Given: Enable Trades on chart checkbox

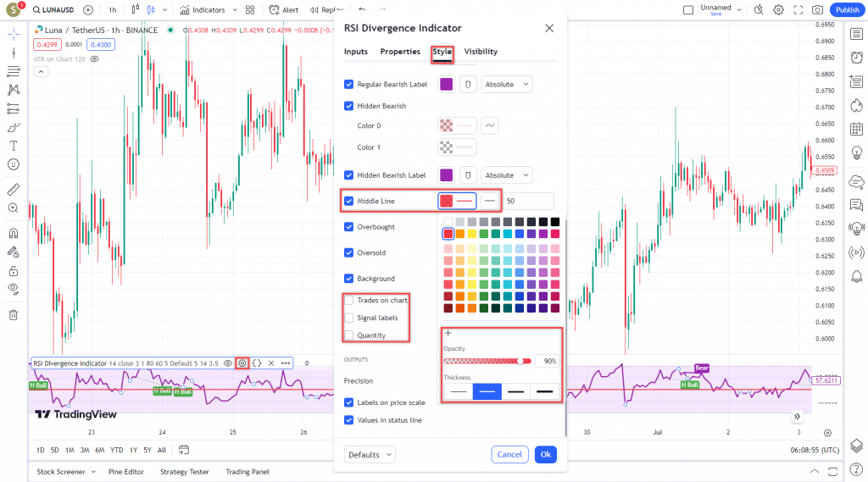Looking at the screenshot, I should pyautogui.click(x=348, y=300).
